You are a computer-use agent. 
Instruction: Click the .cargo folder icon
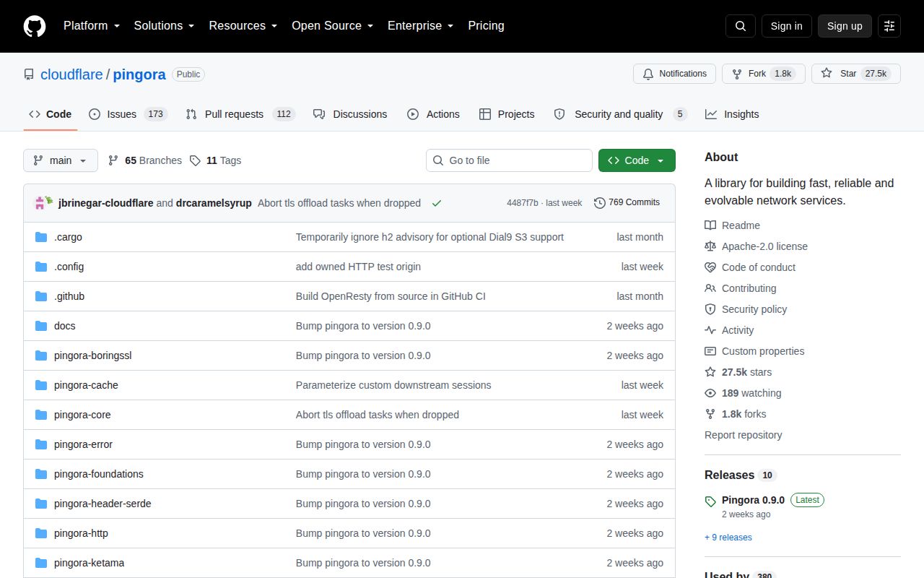[41, 237]
